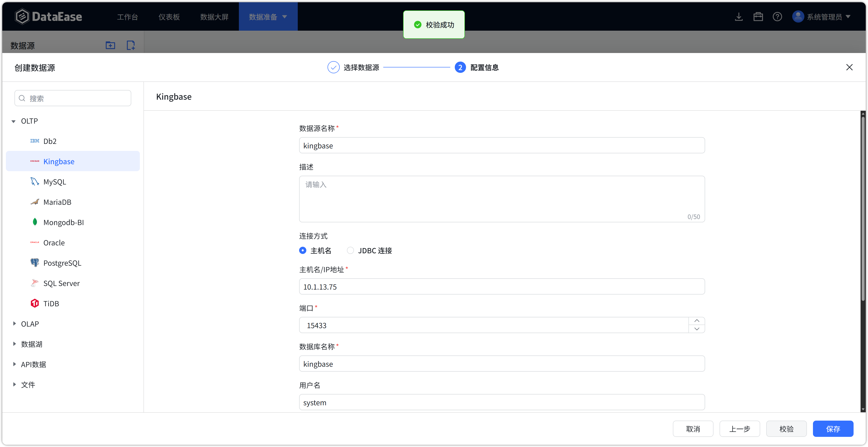The height and width of the screenshot is (447, 868).
Task: Click the IBM Db2 logo icon
Action: click(35, 141)
